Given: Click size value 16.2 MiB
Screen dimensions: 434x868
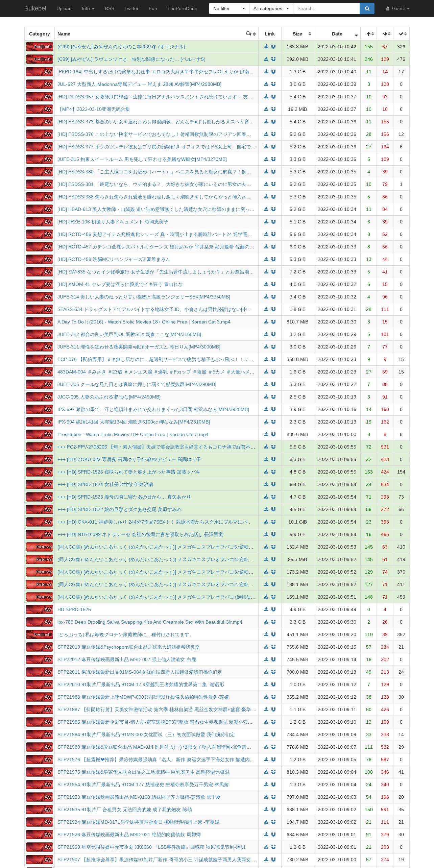Looking at the screenshot, I should (297, 109).
